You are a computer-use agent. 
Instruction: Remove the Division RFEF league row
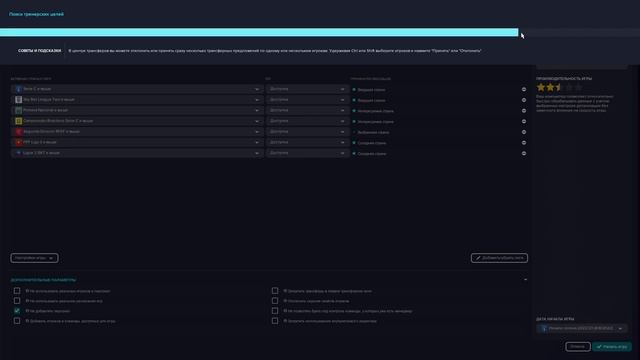click(x=524, y=132)
